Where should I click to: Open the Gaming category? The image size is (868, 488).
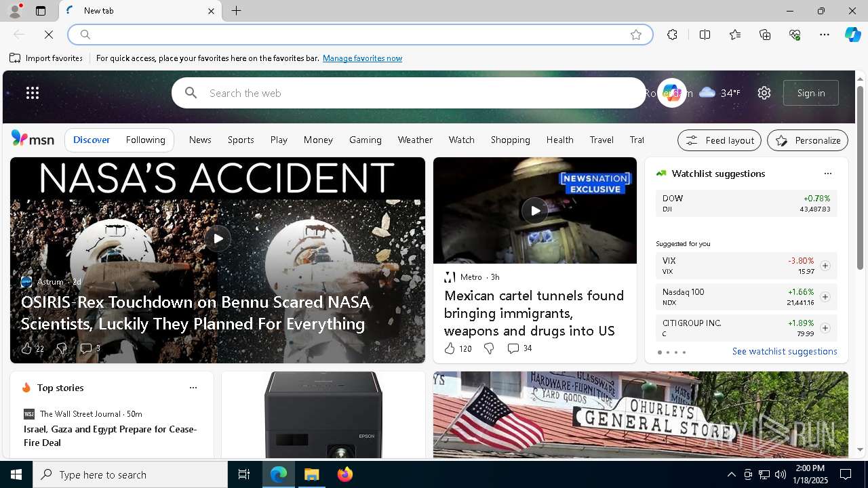[x=366, y=140]
